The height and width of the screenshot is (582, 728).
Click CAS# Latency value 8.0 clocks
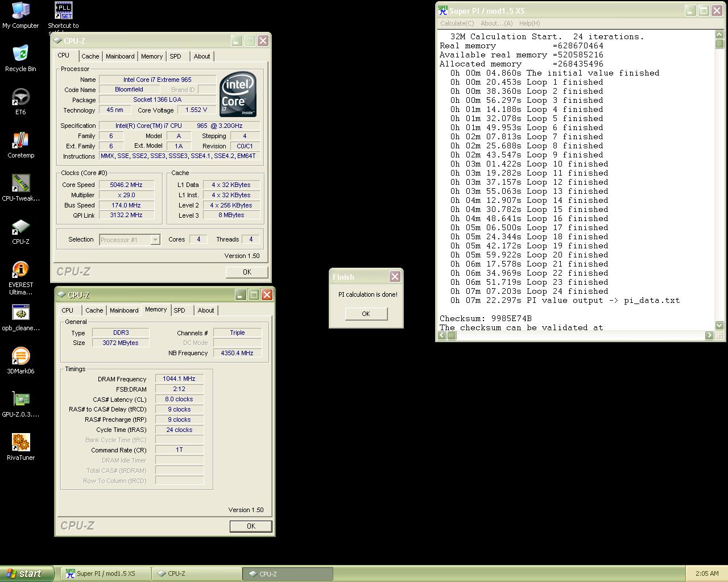(179, 399)
